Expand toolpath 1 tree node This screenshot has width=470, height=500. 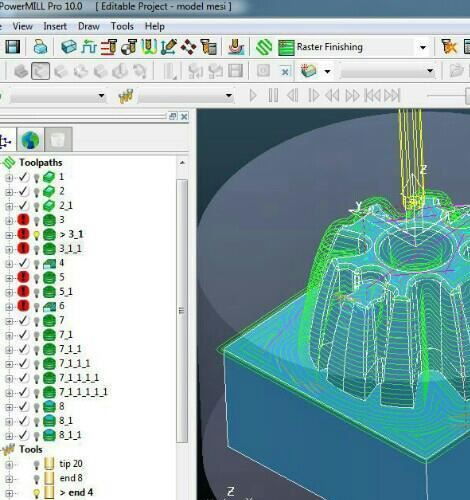pyautogui.click(x=9, y=178)
